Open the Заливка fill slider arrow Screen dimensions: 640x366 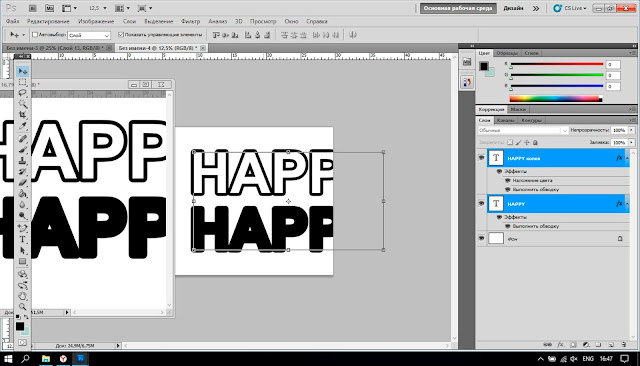pos(631,142)
